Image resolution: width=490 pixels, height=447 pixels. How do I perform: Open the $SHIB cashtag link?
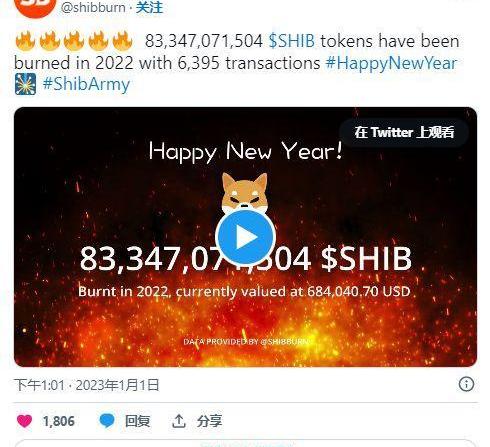point(292,41)
